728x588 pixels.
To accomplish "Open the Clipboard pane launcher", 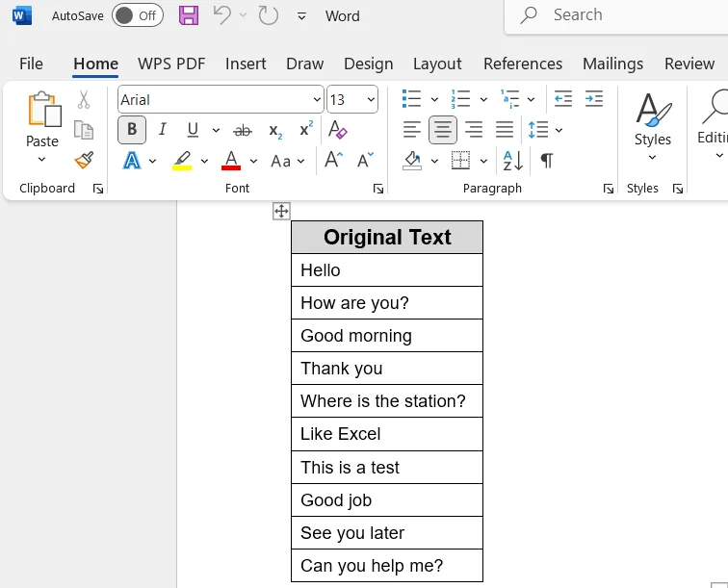I will point(98,189).
